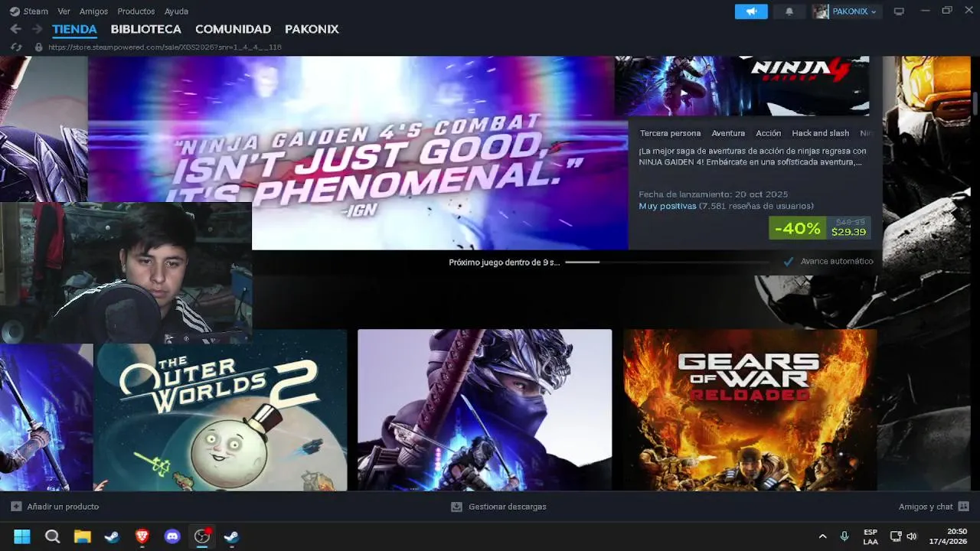Open the announcements megaphone button

751,11
